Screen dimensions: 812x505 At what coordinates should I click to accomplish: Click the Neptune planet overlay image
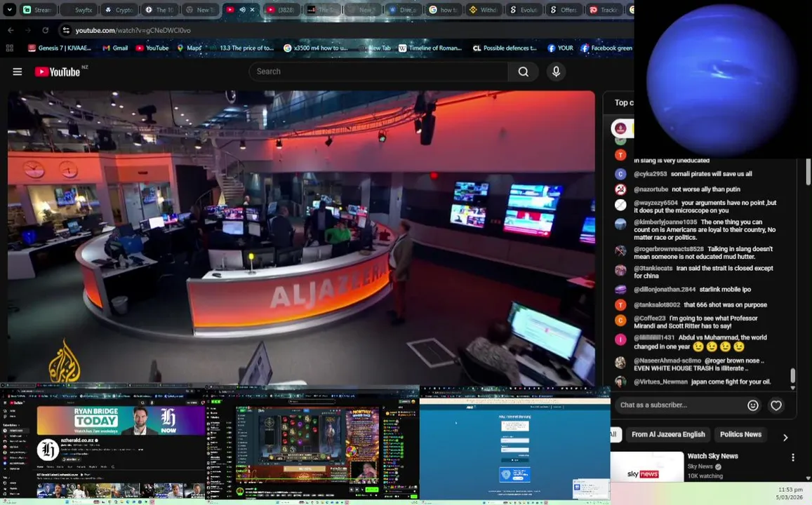coord(722,79)
